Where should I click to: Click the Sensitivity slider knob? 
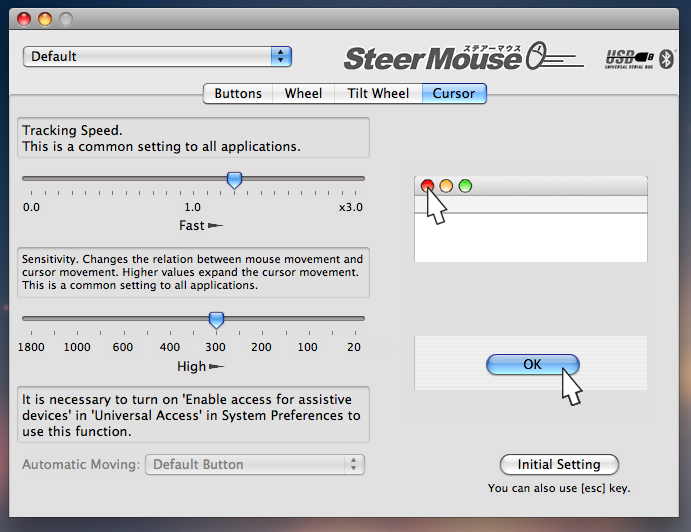click(x=216, y=320)
